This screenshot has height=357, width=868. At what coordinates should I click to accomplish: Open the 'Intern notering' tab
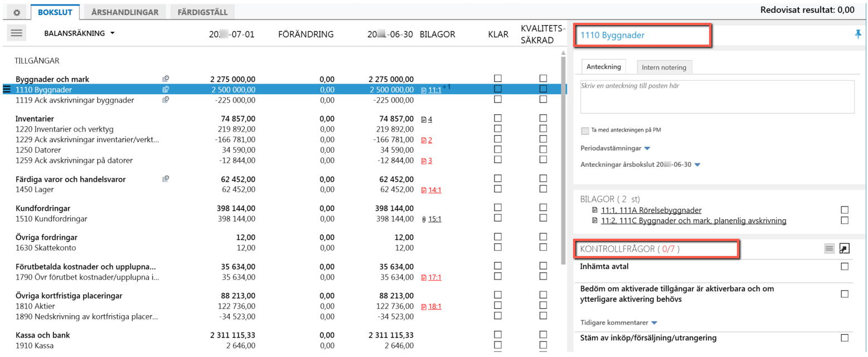664,67
